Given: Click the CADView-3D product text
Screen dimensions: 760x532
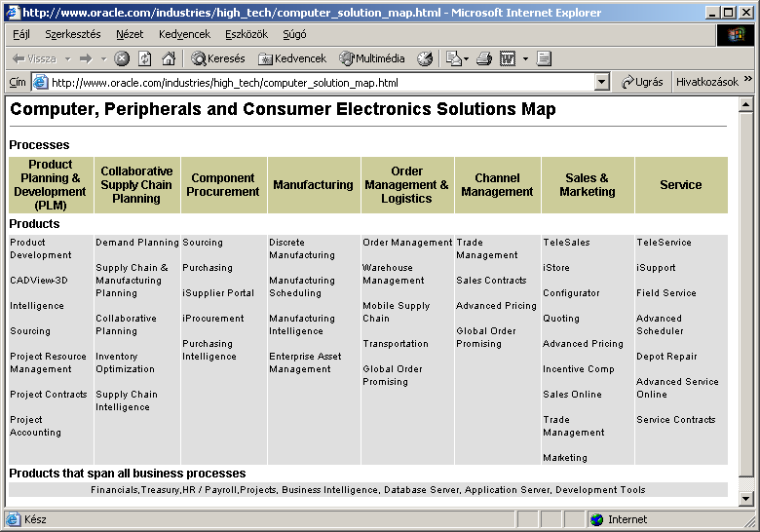Looking at the screenshot, I should 39,280.
